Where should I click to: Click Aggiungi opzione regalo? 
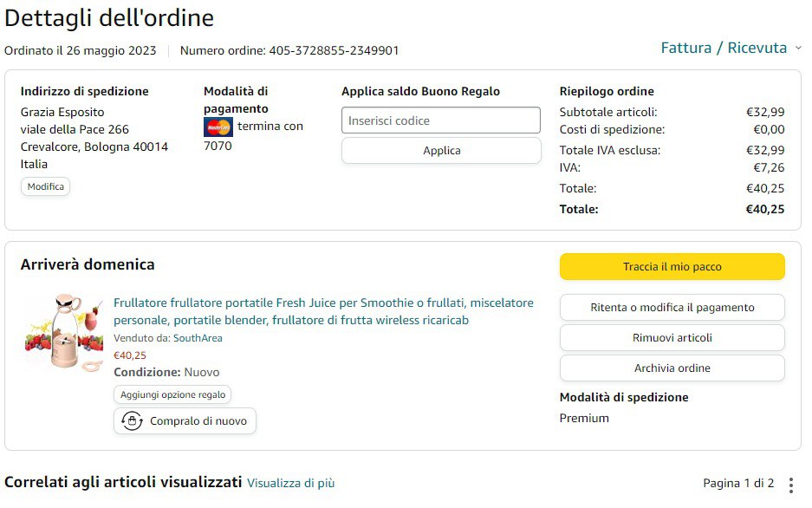coord(172,394)
